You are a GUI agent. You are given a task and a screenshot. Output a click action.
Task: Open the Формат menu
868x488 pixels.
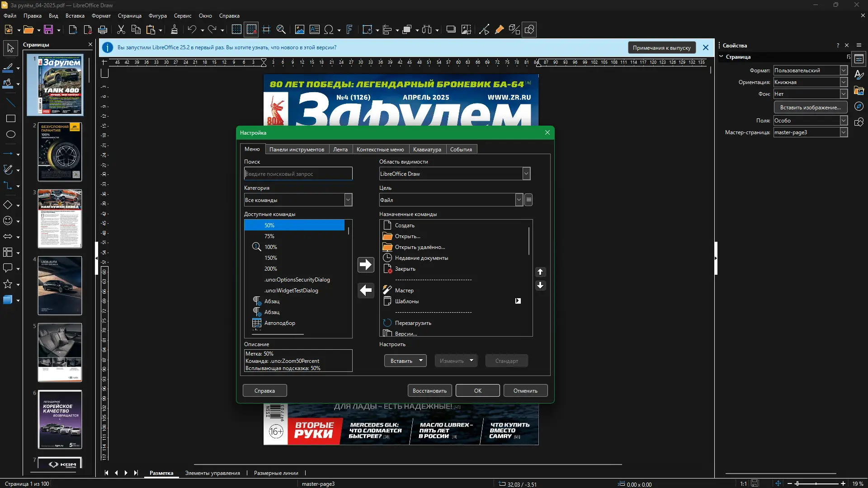pyautogui.click(x=101, y=16)
